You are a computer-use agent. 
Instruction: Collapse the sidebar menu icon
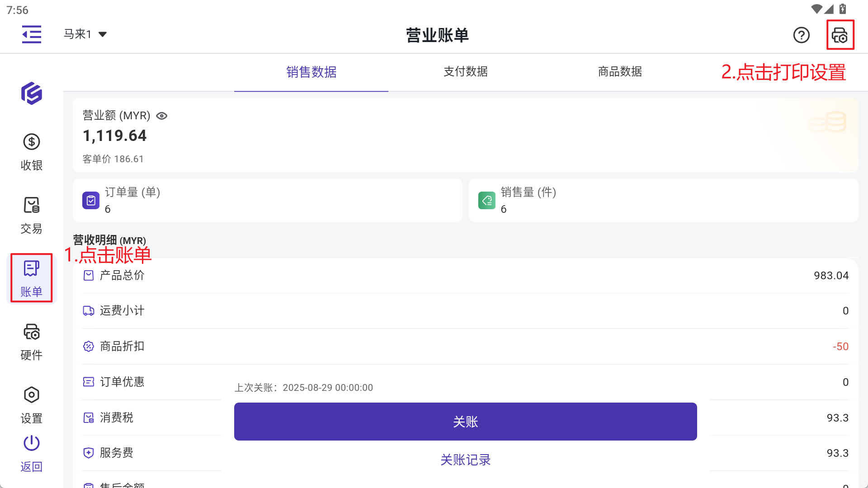(x=32, y=34)
